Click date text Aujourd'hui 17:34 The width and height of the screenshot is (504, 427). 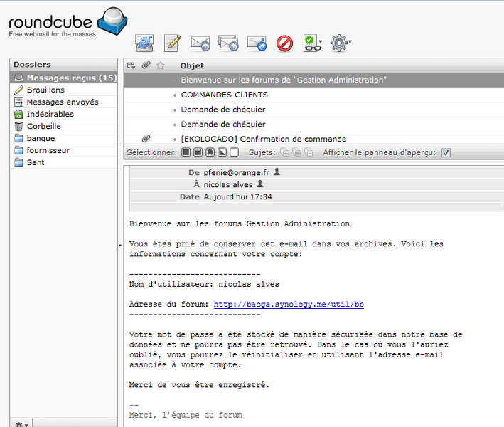click(x=238, y=197)
